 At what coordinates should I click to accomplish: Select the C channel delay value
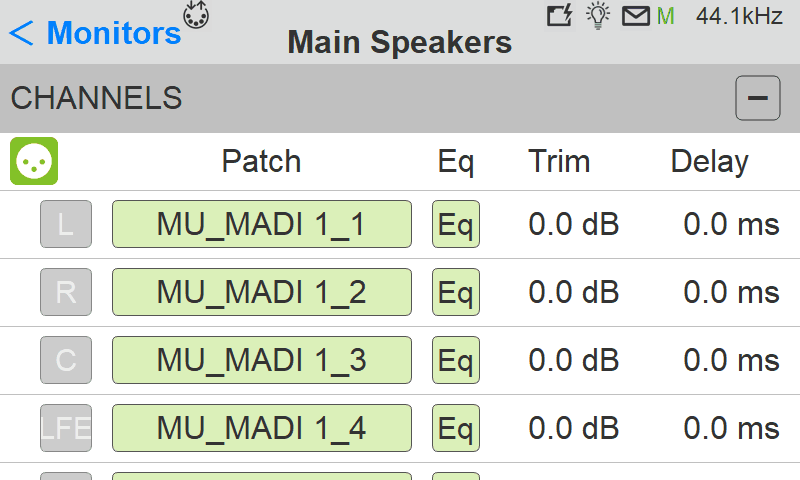point(731,360)
